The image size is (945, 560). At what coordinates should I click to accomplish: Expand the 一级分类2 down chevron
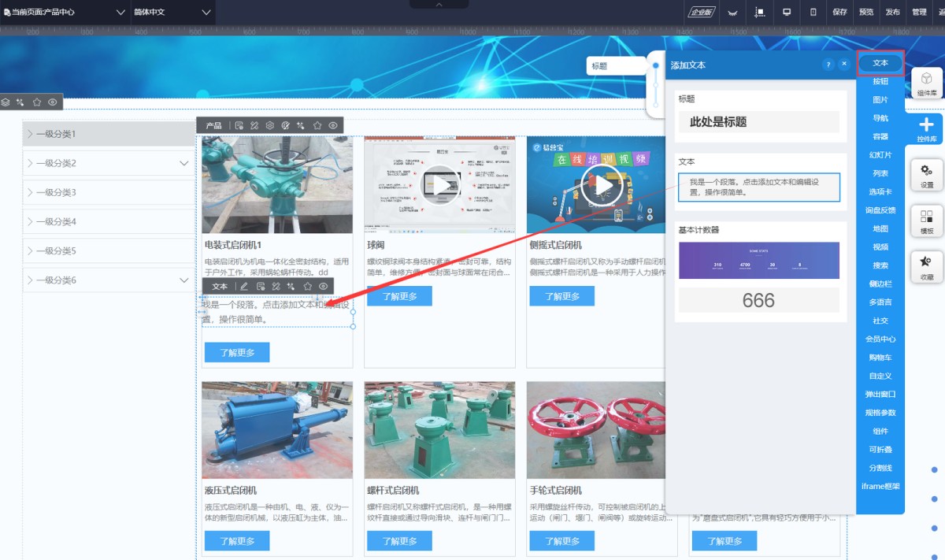pyautogui.click(x=184, y=163)
